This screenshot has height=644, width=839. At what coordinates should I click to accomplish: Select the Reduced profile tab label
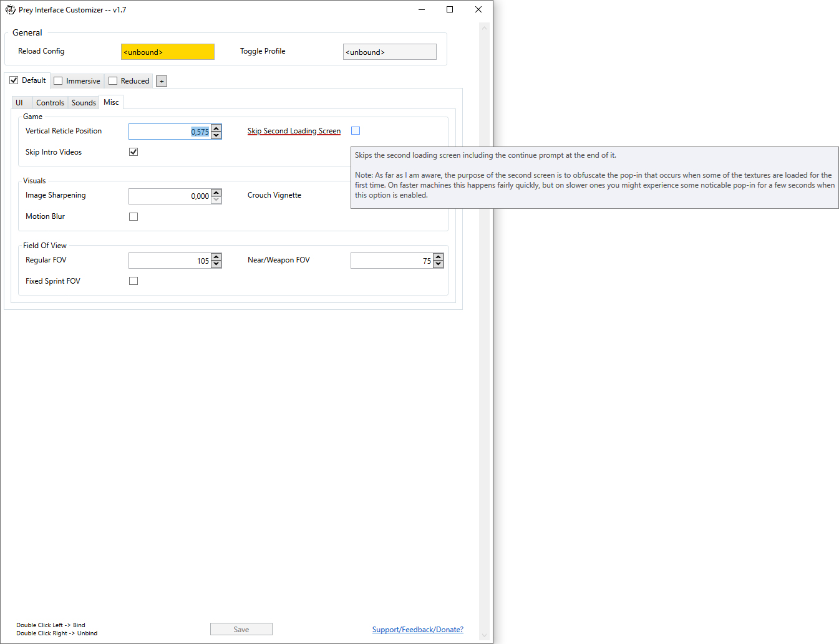click(135, 81)
